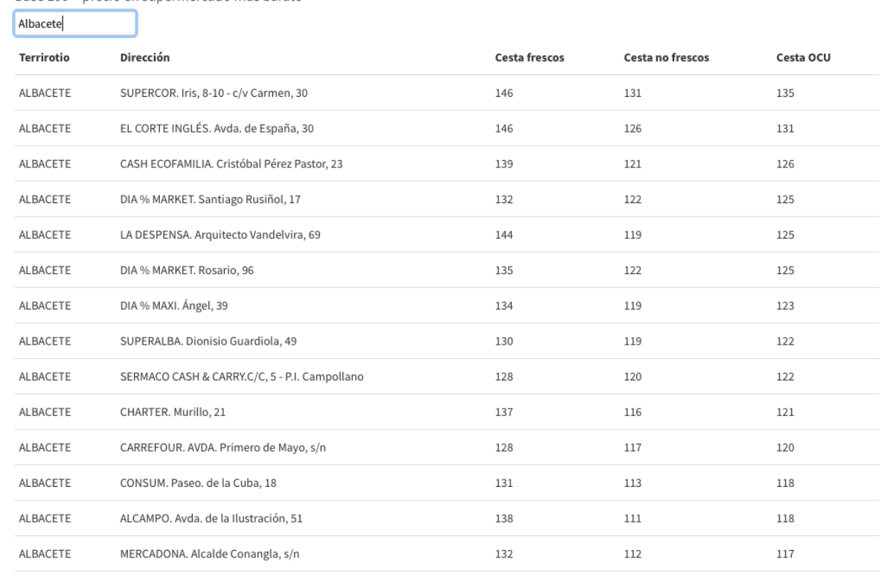Click MERCADONA Alcalde Conangla address
893x588 pixels.
(x=202, y=553)
